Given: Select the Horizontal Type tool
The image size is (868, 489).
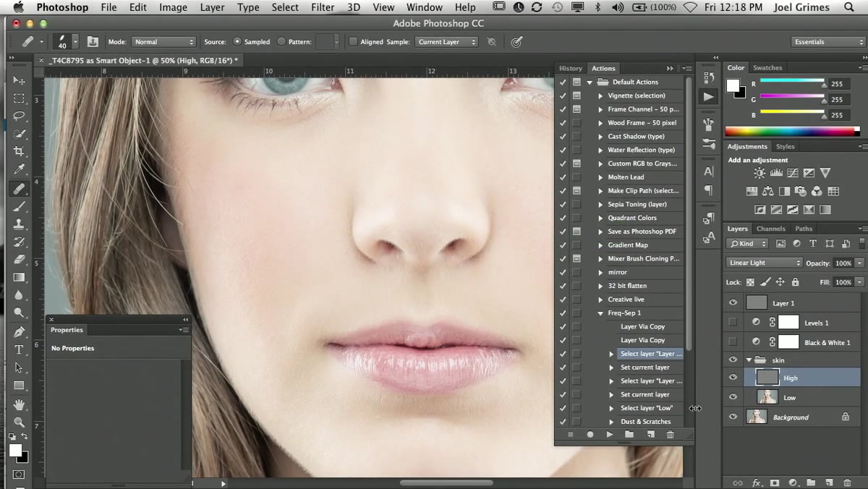Looking at the screenshot, I should tap(20, 349).
